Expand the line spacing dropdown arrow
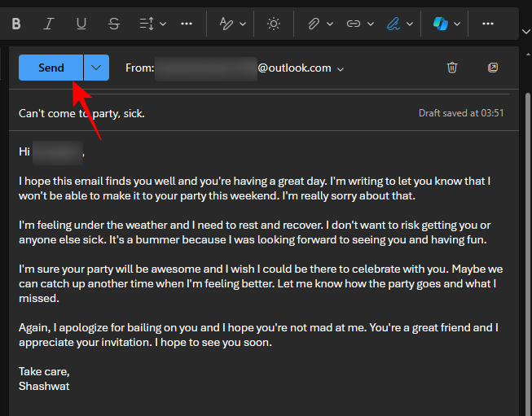This screenshot has height=416, width=532. pyautogui.click(x=163, y=24)
